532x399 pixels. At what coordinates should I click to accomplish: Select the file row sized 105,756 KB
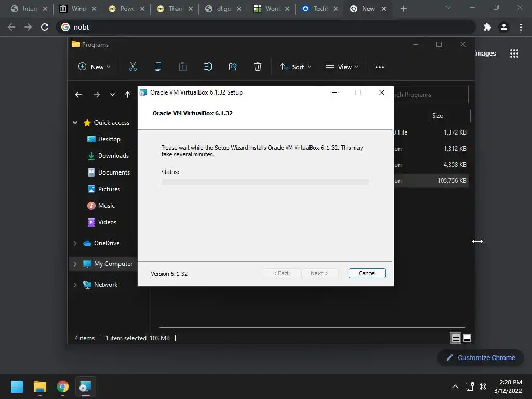click(431, 181)
